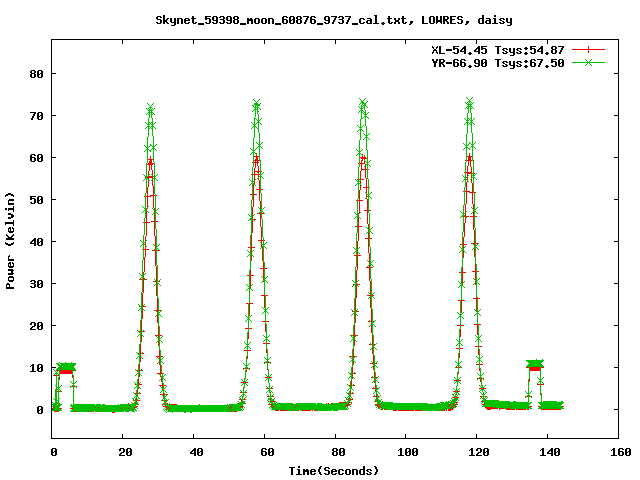Click the red XL legend line sample
Image resolution: width=640 pixels, height=480 pixels.
588,50
